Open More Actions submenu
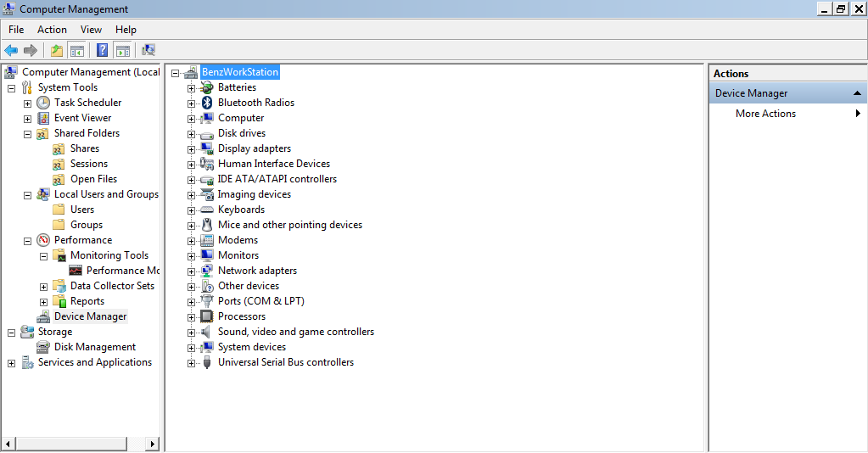 pyautogui.click(x=787, y=114)
